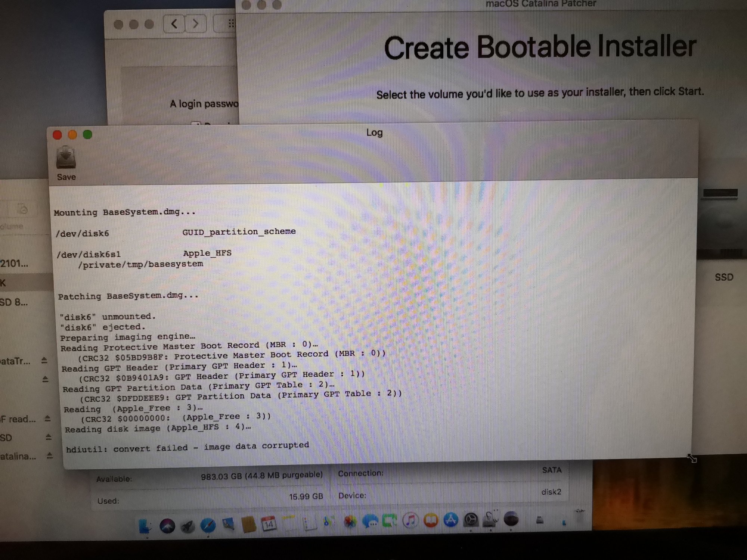
Task: Launch Siri from the dock
Action: [x=167, y=526]
